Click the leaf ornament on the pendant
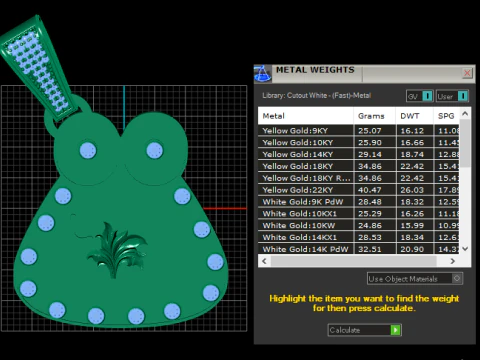Image resolution: width=480 pixels, height=360 pixels. (117, 250)
